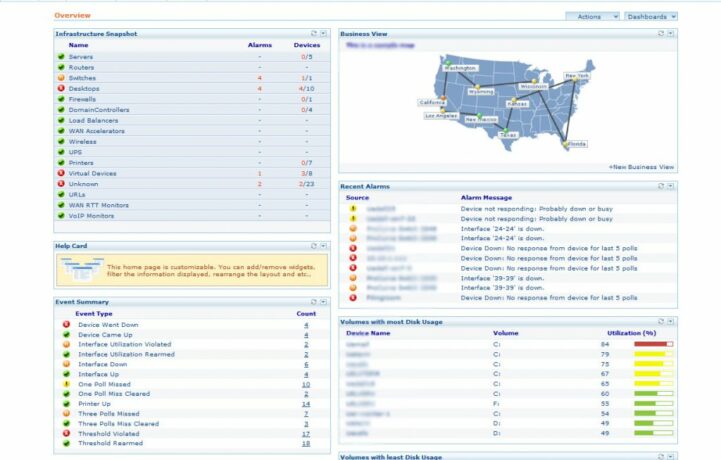Select the Texas node on the map
The image size is (721, 460).
506,131
